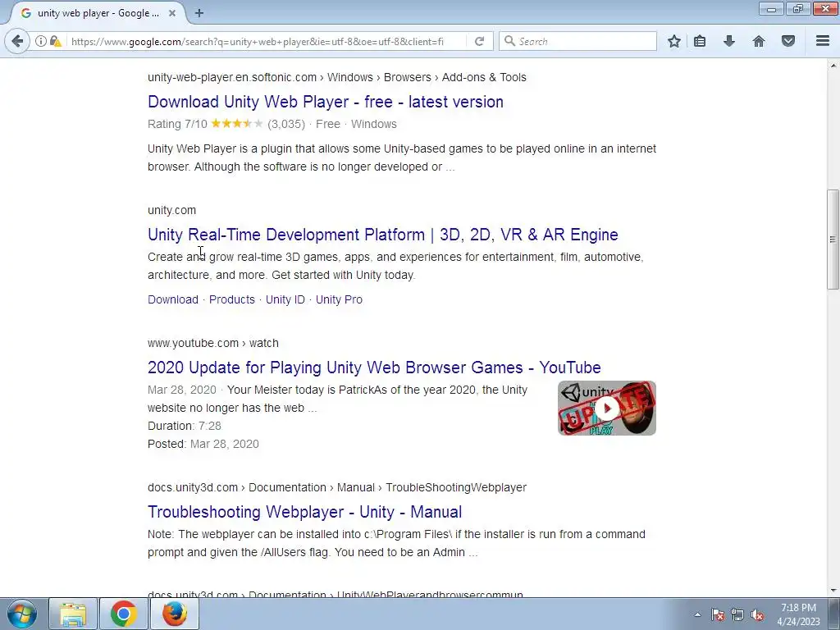Viewport: 840px width, 630px height.
Task: Open the Windows Start button
Action: coord(22,614)
